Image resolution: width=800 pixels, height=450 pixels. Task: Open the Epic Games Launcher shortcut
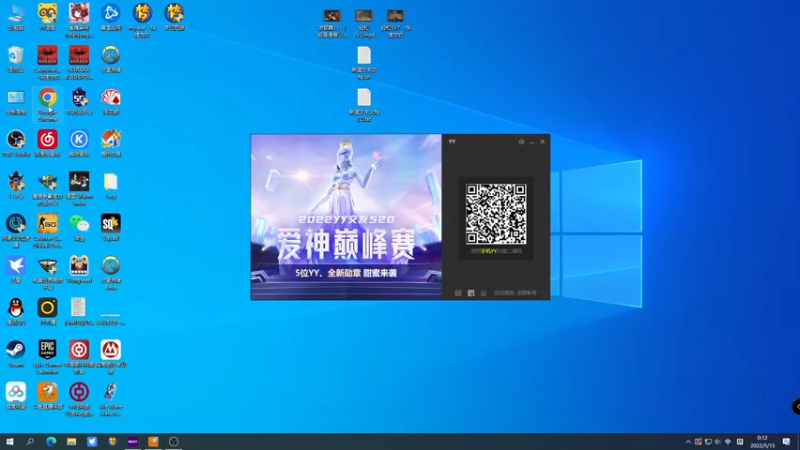coord(47,357)
